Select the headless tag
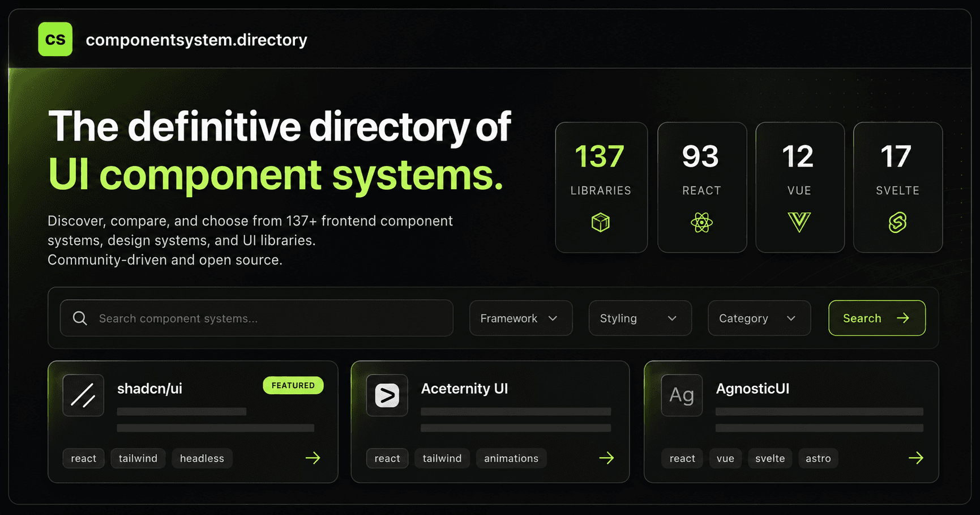 coord(202,458)
